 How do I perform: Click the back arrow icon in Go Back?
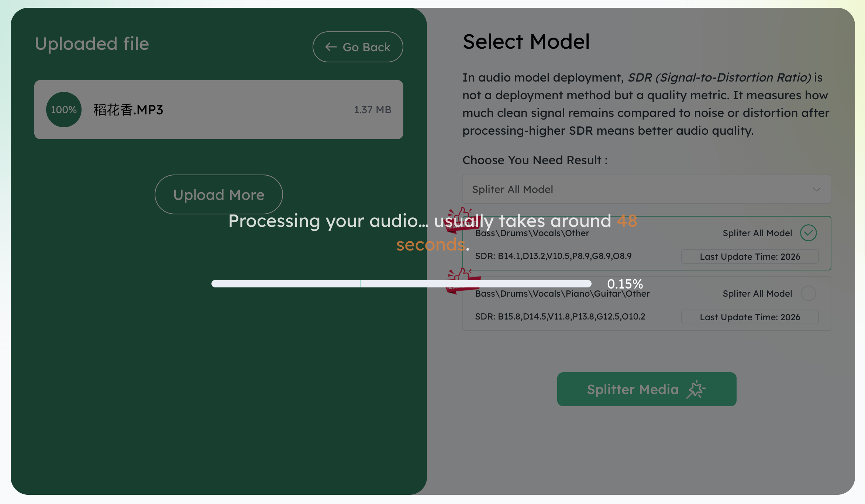(331, 47)
